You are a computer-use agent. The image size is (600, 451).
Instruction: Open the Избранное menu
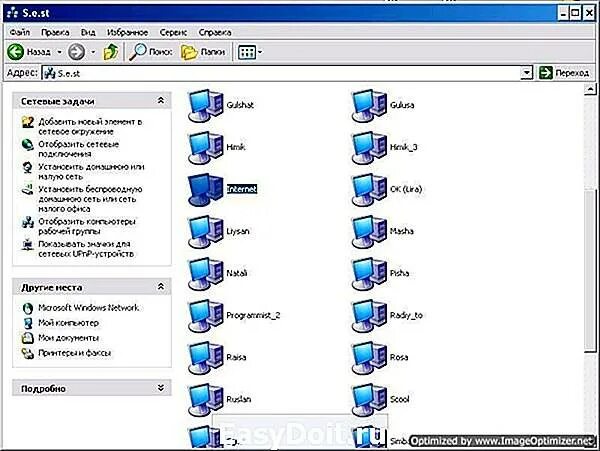click(127, 32)
